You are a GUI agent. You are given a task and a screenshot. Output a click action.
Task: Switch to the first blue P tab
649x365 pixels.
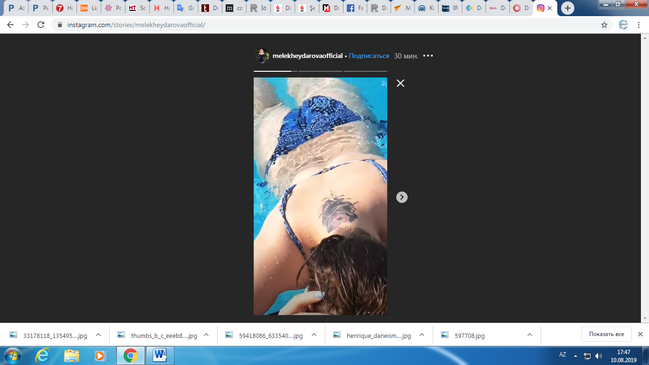[15, 8]
